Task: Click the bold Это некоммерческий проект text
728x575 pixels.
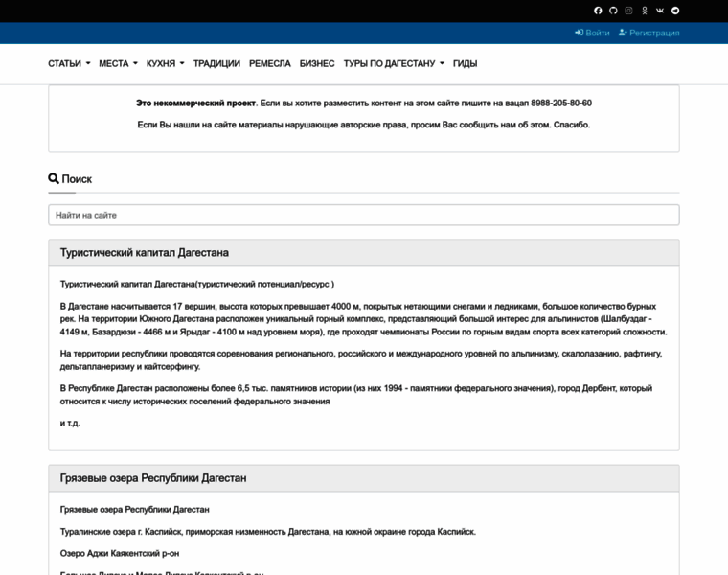Action: (x=196, y=103)
